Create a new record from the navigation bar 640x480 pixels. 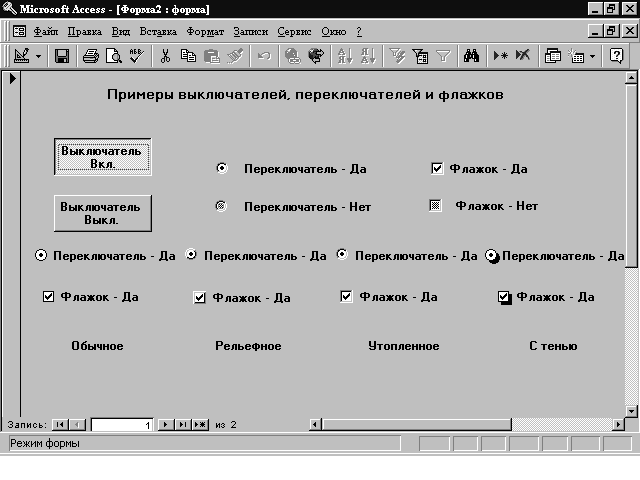(200, 424)
